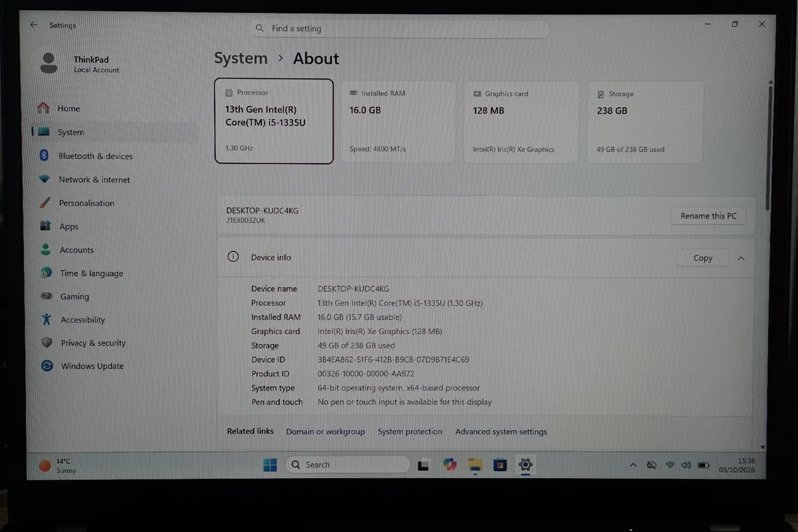The width and height of the screenshot is (798, 532).
Task: Open the weather widget showing 14°C
Action: [59, 465]
